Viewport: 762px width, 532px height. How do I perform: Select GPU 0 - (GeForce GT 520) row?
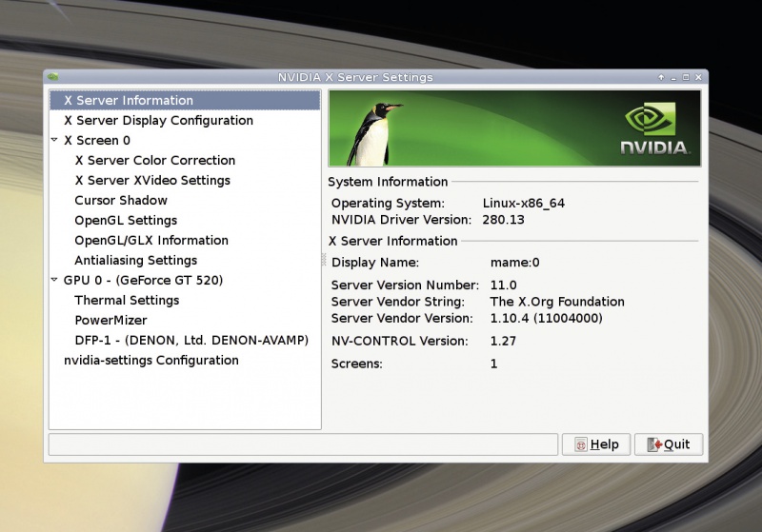(x=144, y=280)
